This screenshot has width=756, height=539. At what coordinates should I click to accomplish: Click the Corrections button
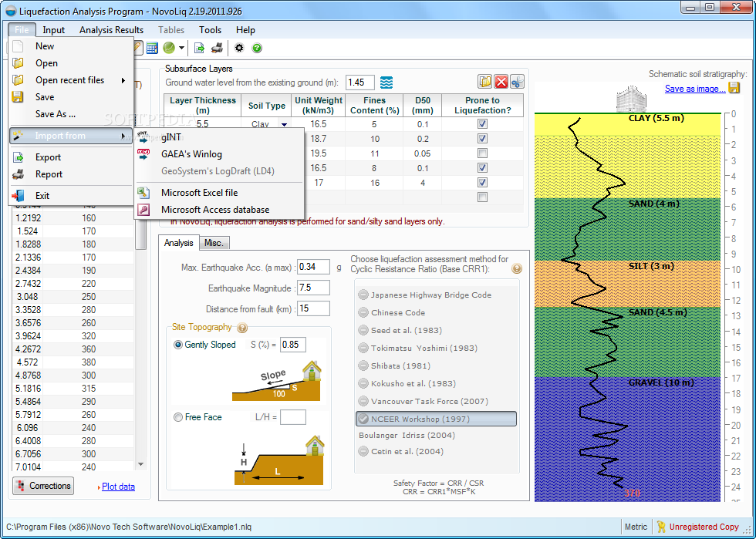point(43,486)
